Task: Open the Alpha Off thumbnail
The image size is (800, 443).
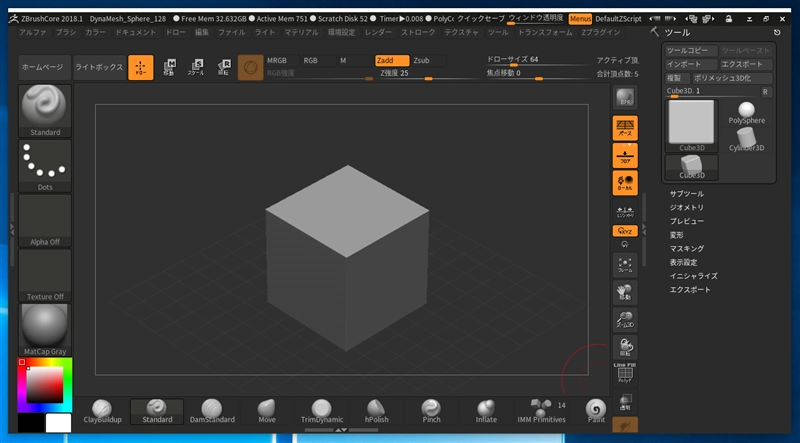Action: click(x=45, y=220)
